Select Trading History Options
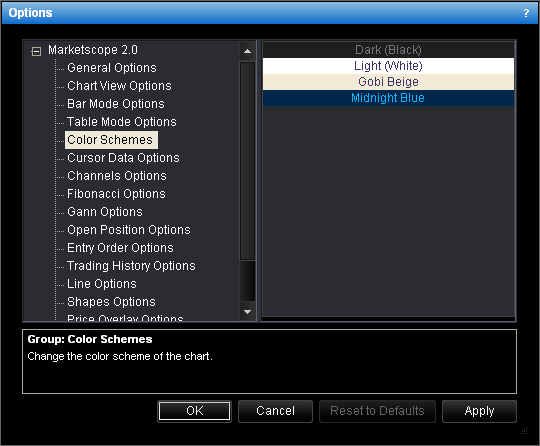The image size is (540, 446). point(131,266)
